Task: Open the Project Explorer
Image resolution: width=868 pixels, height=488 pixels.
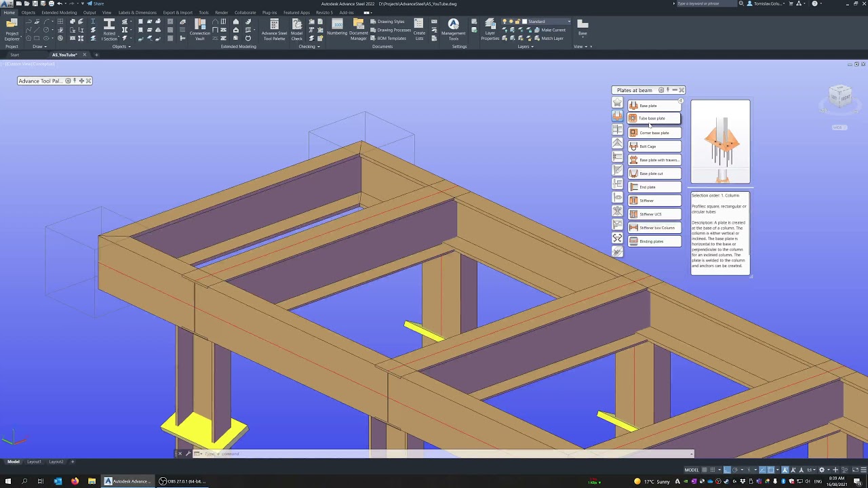Action: pos(12,30)
